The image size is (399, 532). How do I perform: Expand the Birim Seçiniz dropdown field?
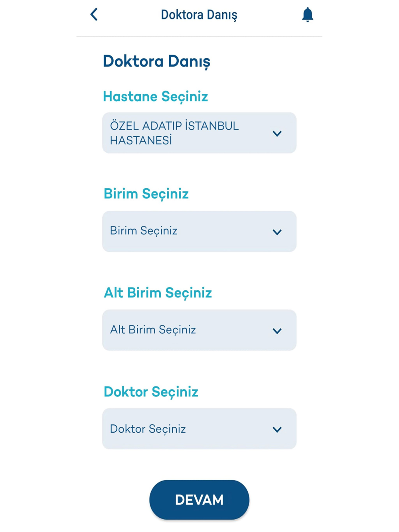click(199, 231)
